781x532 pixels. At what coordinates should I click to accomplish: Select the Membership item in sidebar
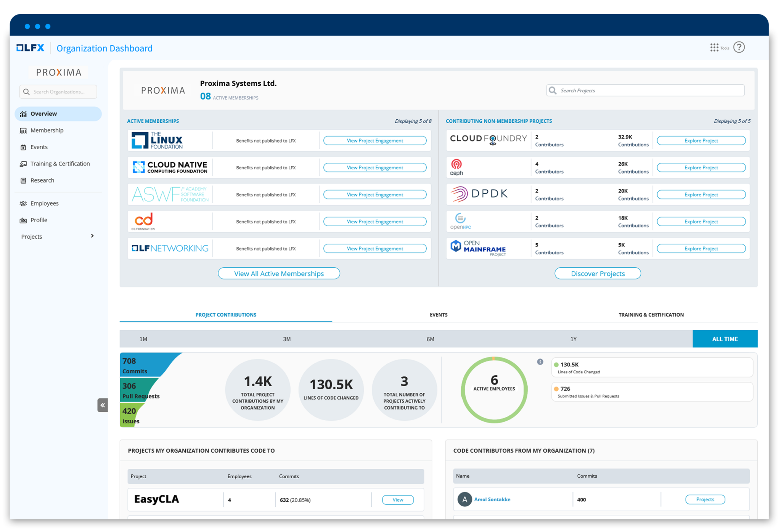click(47, 130)
